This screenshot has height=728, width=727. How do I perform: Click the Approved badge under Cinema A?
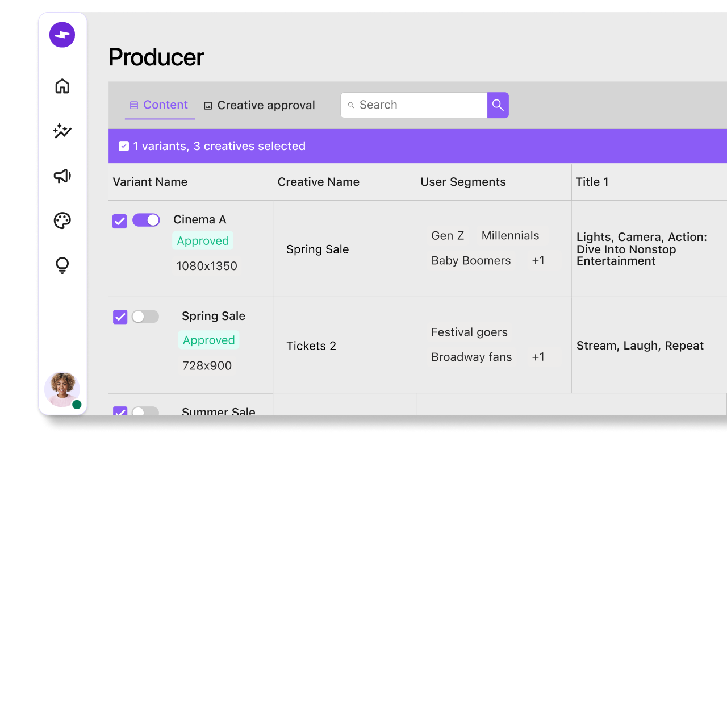point(203,241)
